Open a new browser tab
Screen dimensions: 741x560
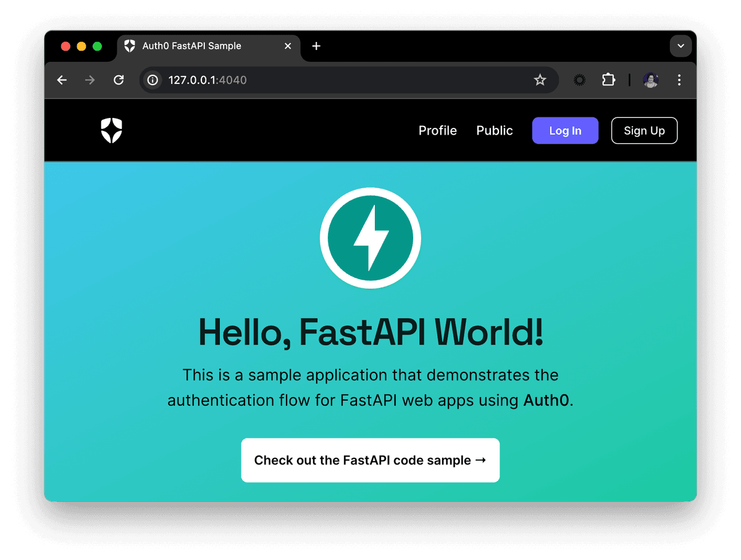tap(316, 46)
